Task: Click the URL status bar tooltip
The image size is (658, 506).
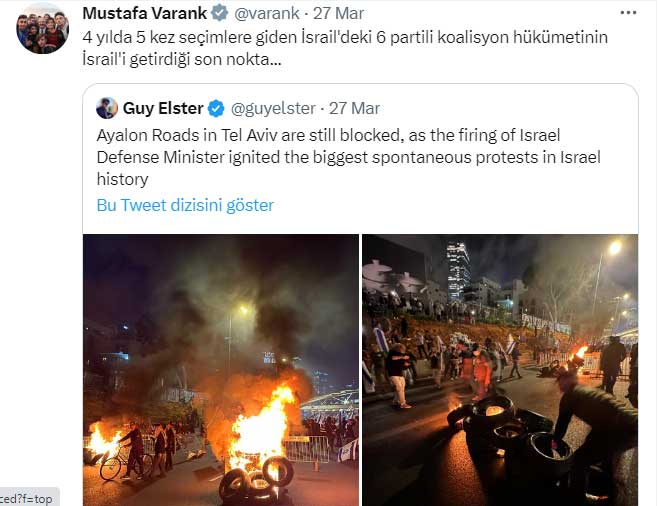Action: click(x=29, y=498)
